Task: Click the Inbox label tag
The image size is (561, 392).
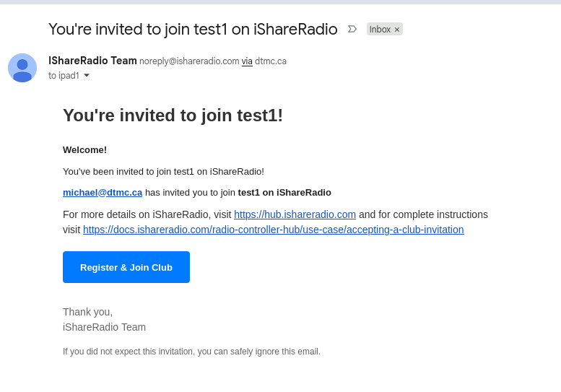Action: (x=380, y=30)
